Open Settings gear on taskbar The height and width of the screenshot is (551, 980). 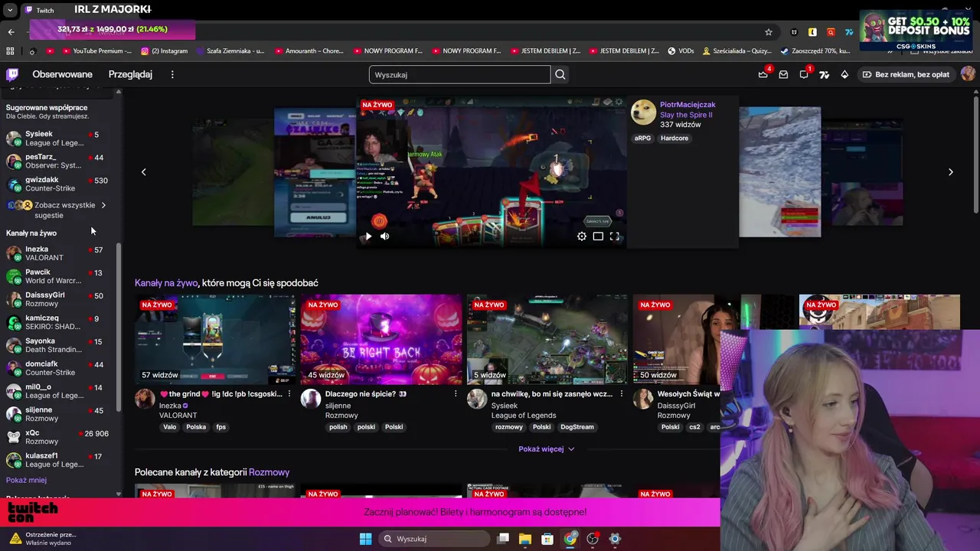coord(615,539)
